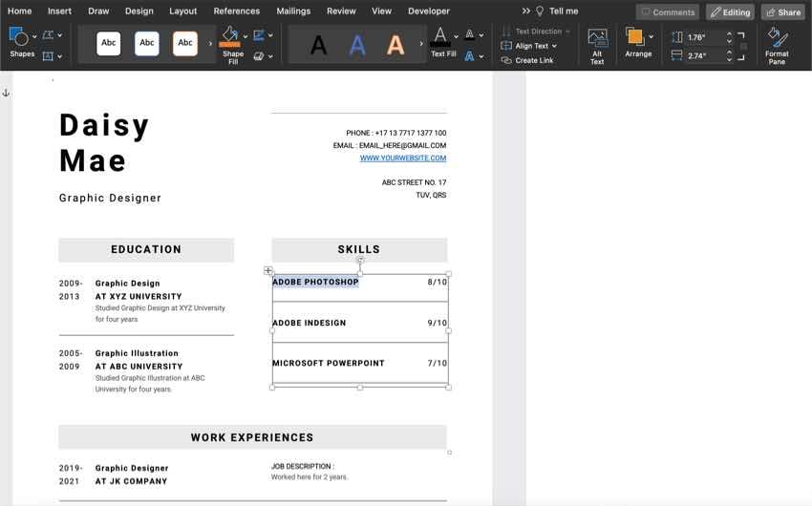
Task: Click the Editing mode button
Action: click(x=730, y=11)
